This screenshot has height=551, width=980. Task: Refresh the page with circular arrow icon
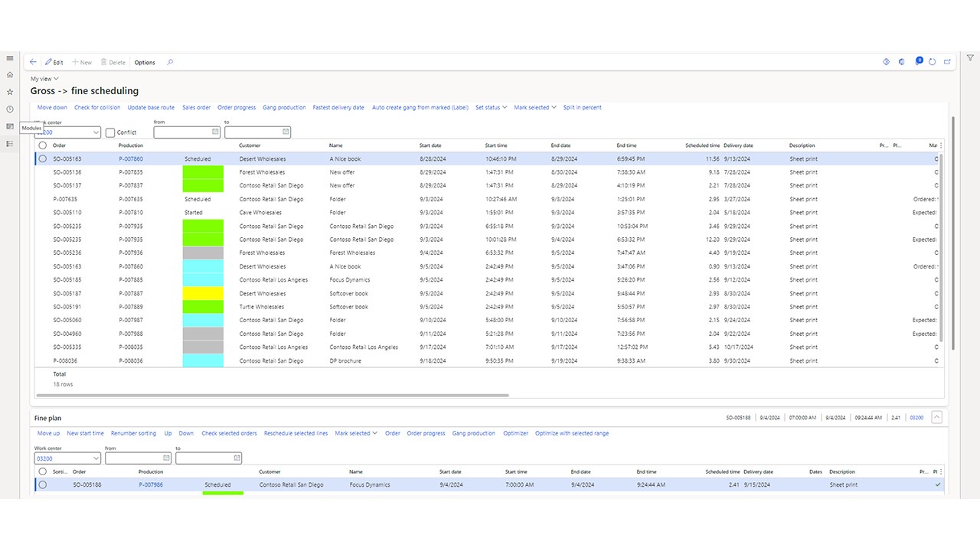932,61
